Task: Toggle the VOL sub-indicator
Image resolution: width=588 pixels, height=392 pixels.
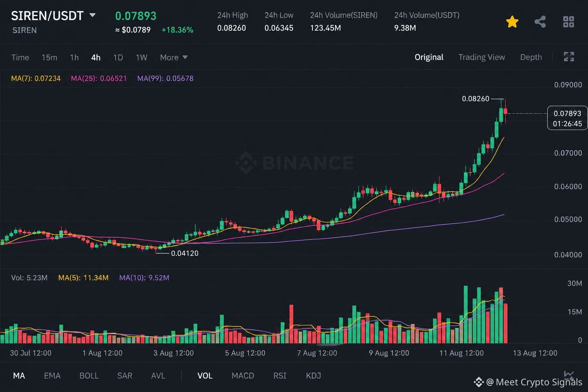Action: [205, 376]
